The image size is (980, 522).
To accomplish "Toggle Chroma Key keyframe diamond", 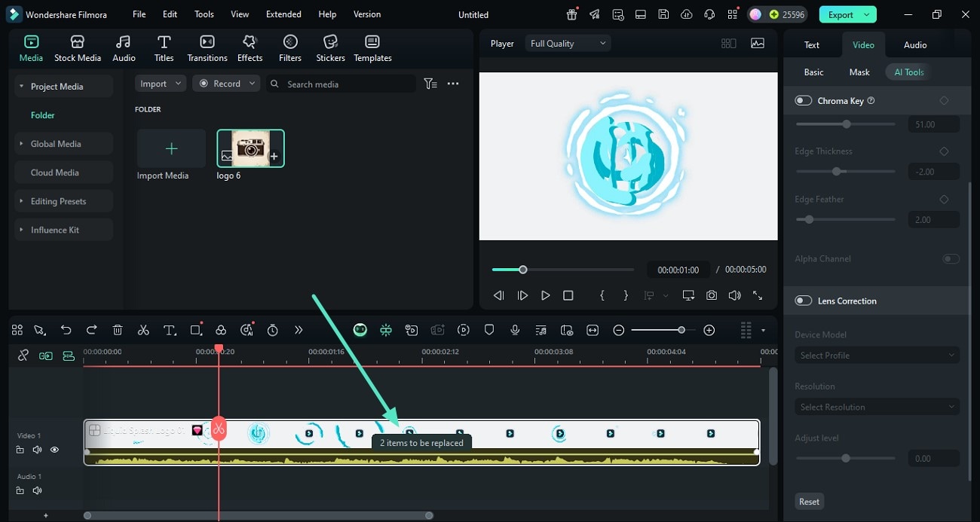I will [x=944, y=101].
